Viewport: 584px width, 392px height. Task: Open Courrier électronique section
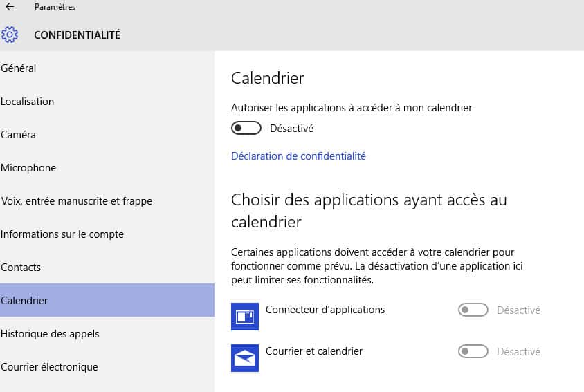click(x=107, y=366)
